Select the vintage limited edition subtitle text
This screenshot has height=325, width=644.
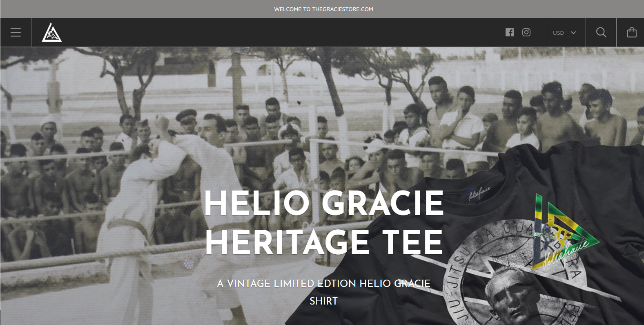[324, 283]
